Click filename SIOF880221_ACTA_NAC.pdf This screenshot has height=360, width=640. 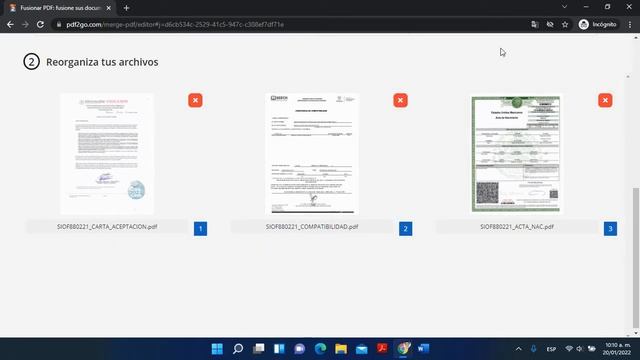click(x=517, y=227)
